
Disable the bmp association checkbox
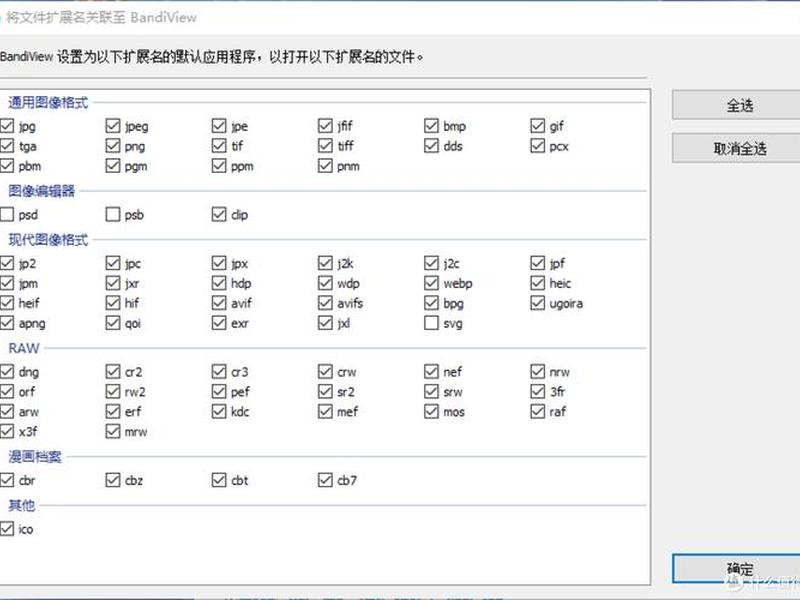tap(431, 126)
